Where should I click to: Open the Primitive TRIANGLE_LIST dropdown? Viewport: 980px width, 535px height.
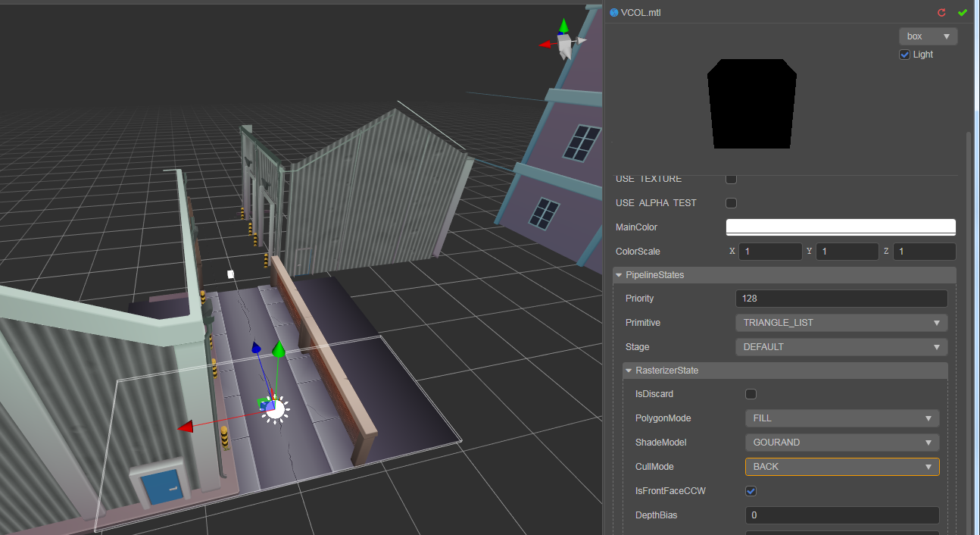[x=841, y=323]
